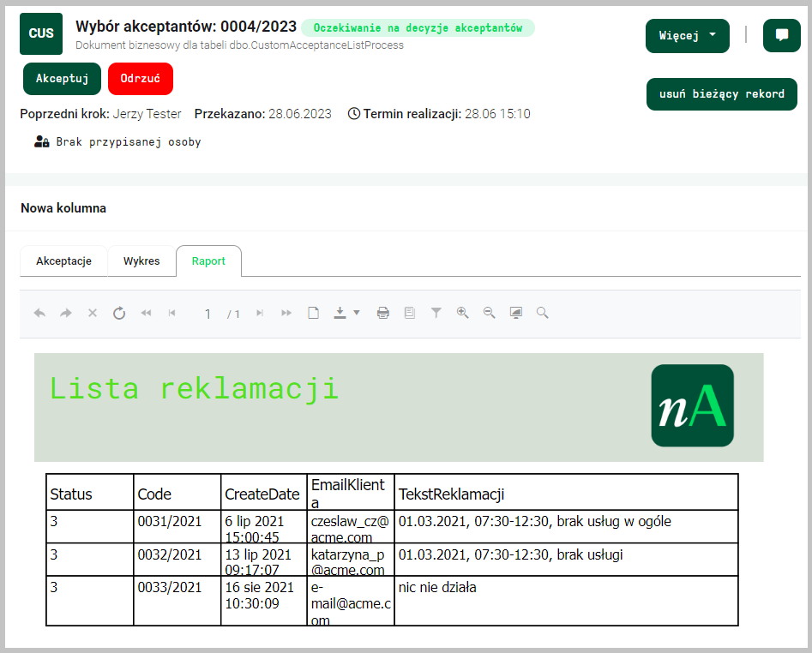Click the Lista reklamacji report title

point(194,389)
